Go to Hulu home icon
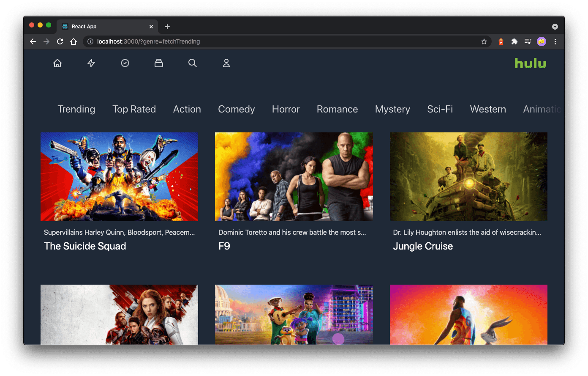This screenshot has height=376, width=588. click(57, 63)
